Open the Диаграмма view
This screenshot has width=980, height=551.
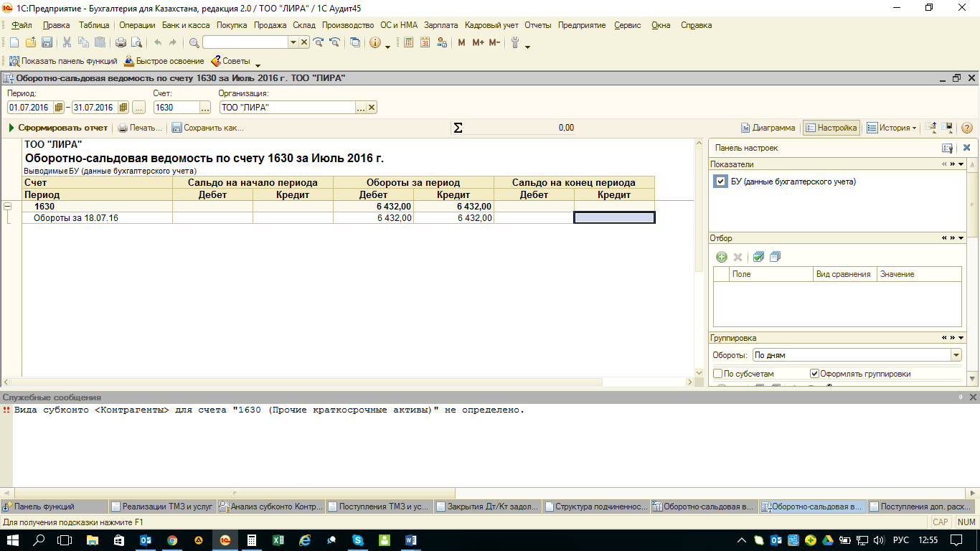pyautogui.click(x=768, y=128)
